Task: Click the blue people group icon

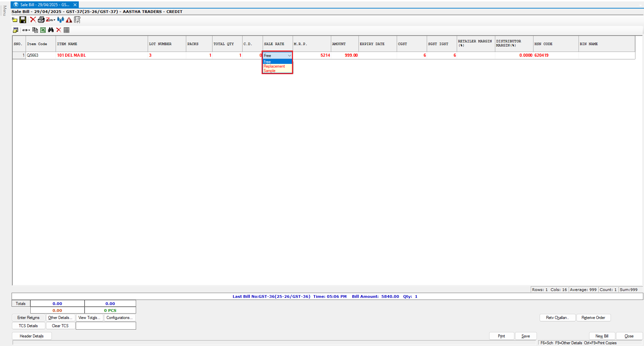Action: pyautogui.click(x=61, y=20)
